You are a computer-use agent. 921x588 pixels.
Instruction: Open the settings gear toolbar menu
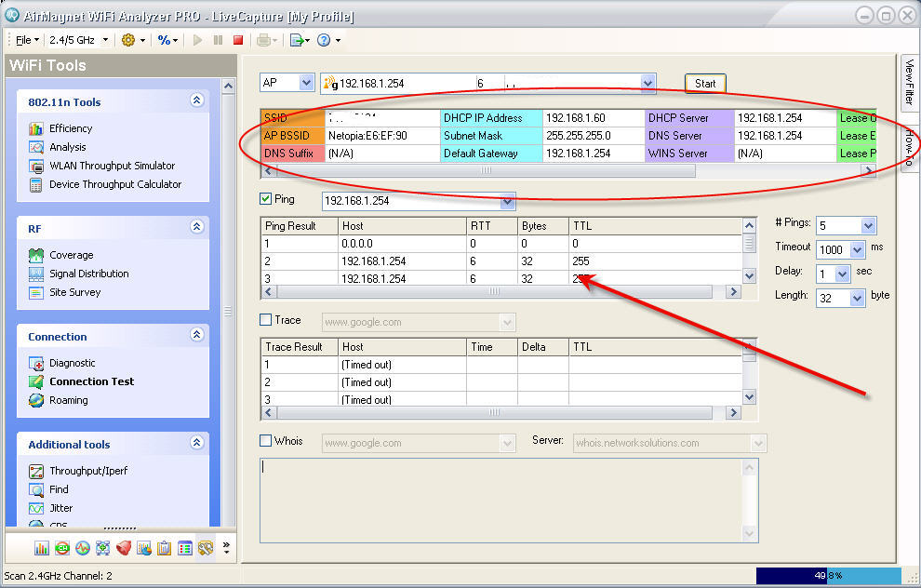133,40
